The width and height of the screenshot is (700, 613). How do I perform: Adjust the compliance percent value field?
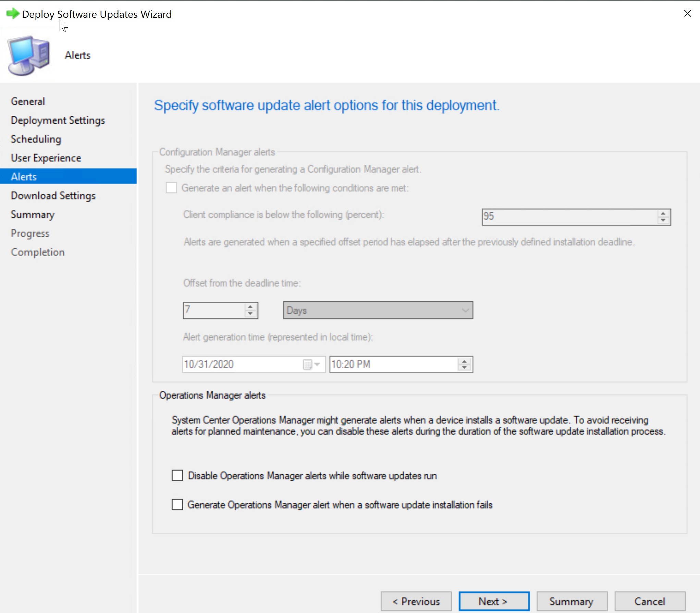(565, 216)
